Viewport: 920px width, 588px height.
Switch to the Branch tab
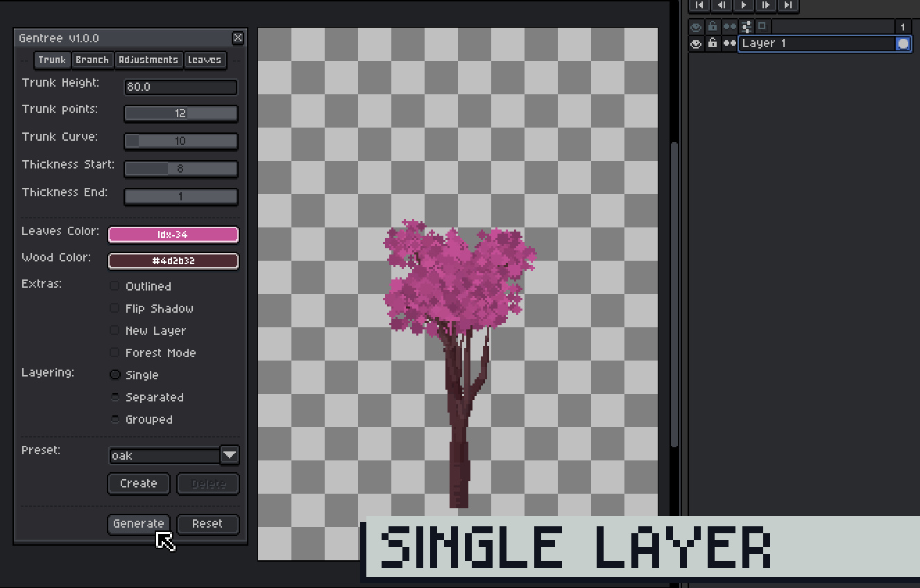(x=92, y=60)
